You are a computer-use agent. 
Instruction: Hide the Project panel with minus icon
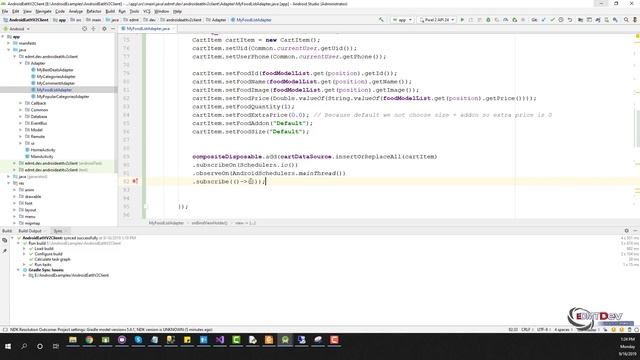tap(113, 29)
